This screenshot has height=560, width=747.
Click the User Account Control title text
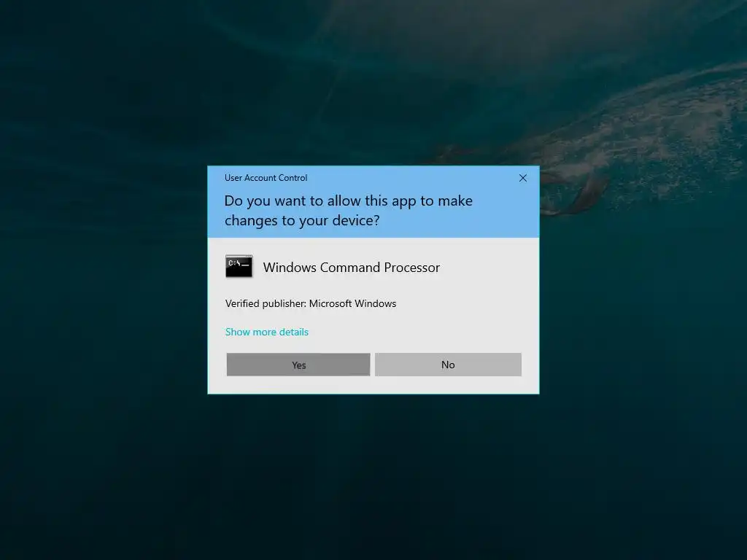(266, 178)
